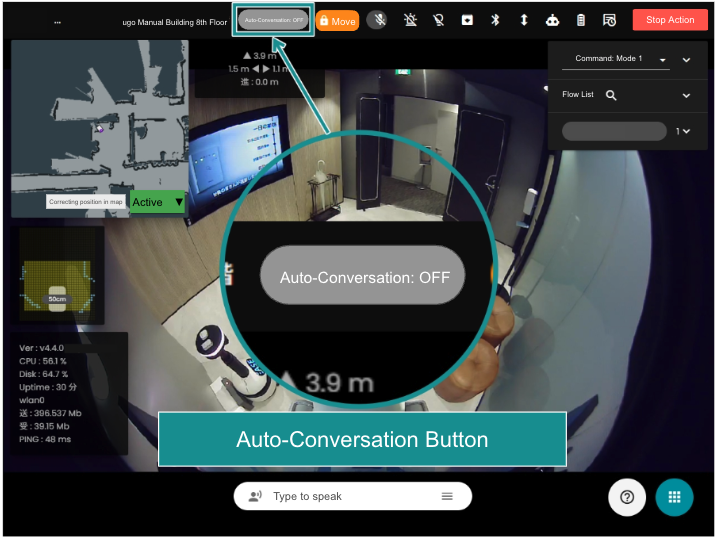Expand the Flow List chevron

pos(686,95)
